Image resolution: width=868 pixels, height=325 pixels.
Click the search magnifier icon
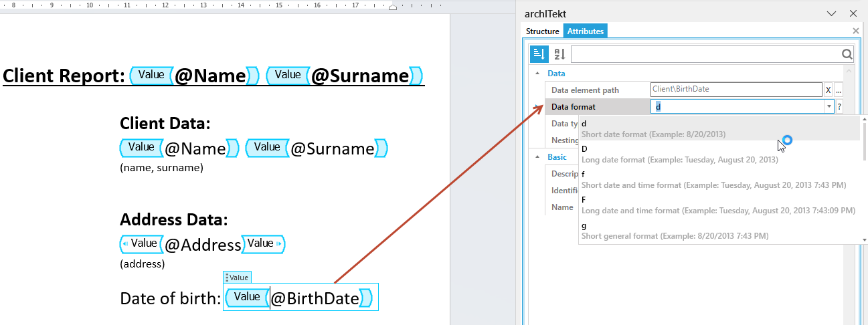pyautogui.click(x=847, y=55)
